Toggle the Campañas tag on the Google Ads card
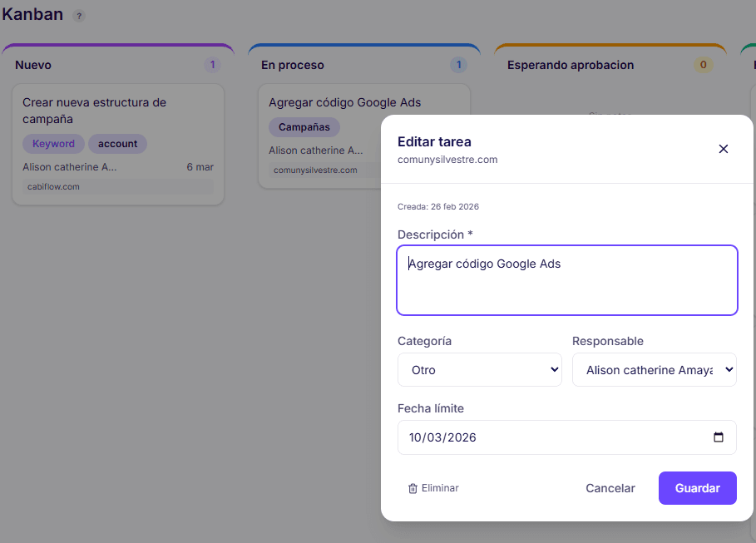756x543 pixels. tap(306, 127)
